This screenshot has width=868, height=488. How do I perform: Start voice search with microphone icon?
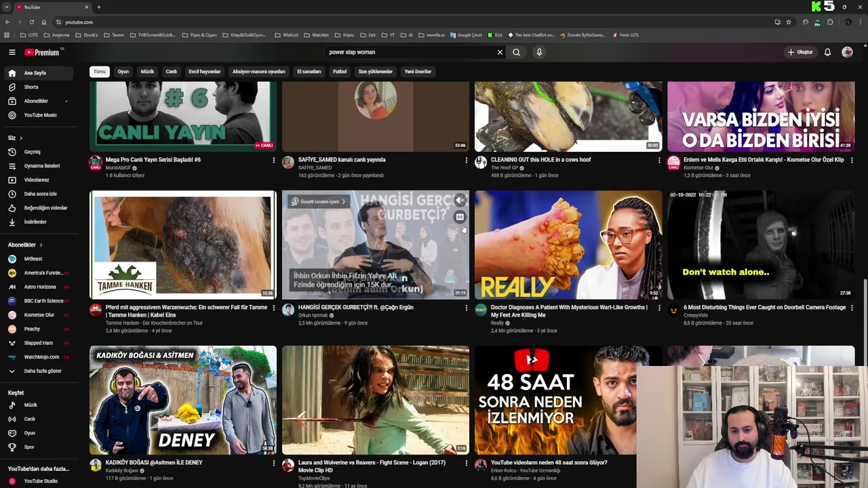pyautogui.click(x=539, y=52)
